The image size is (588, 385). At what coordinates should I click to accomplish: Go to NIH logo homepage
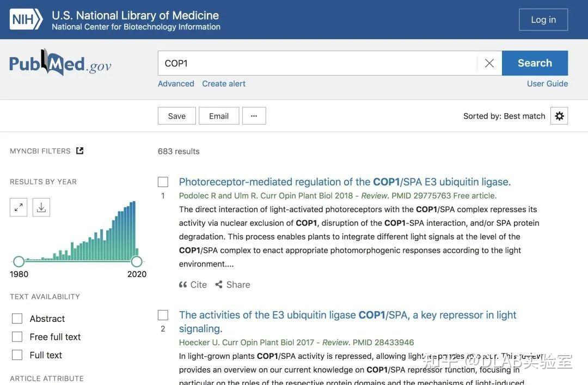[26, 20]
